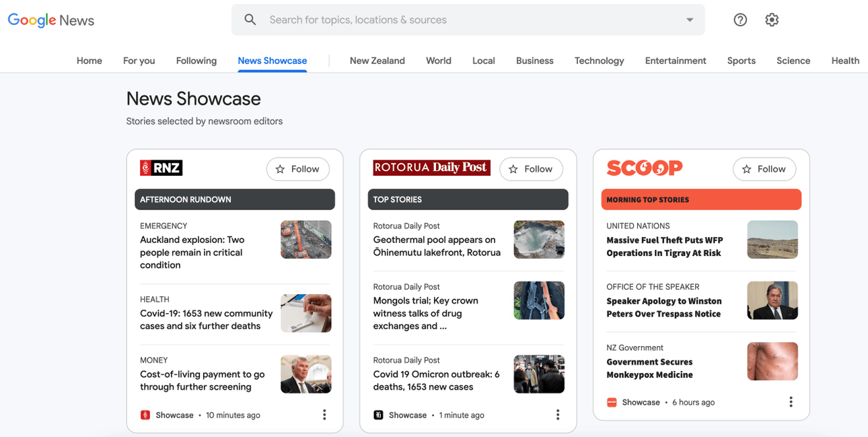868x437 pixels.
Task: Click the geothermal pool article thumbnail
Action: (x=538, y=240)
